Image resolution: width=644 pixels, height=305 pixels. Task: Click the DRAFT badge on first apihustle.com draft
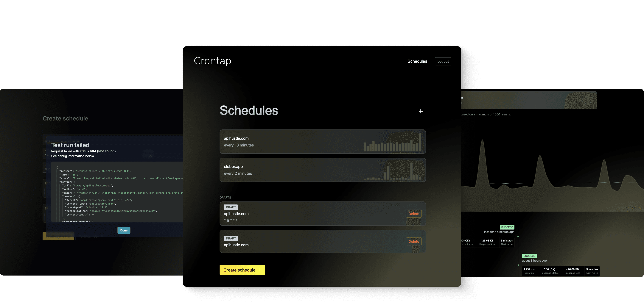coord(230,207)
